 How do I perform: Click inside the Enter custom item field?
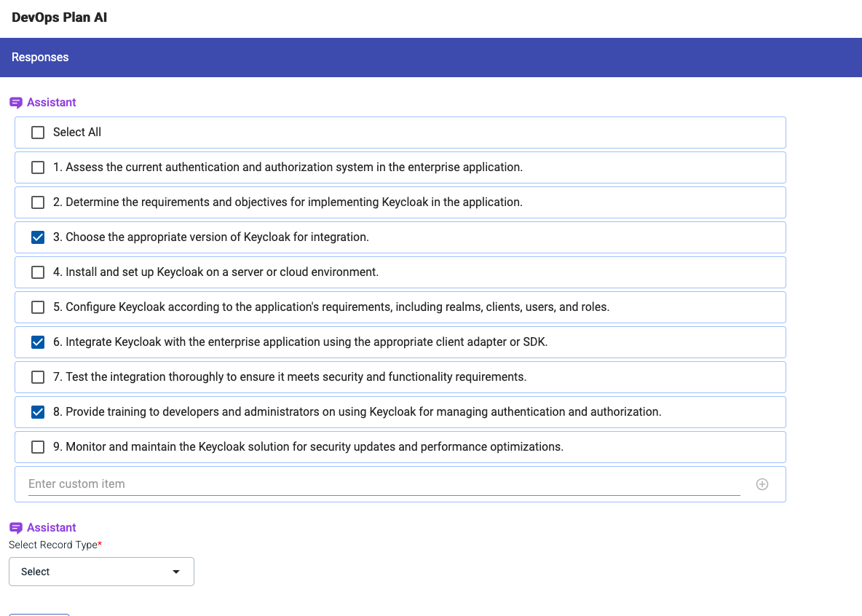coord(291,483)
